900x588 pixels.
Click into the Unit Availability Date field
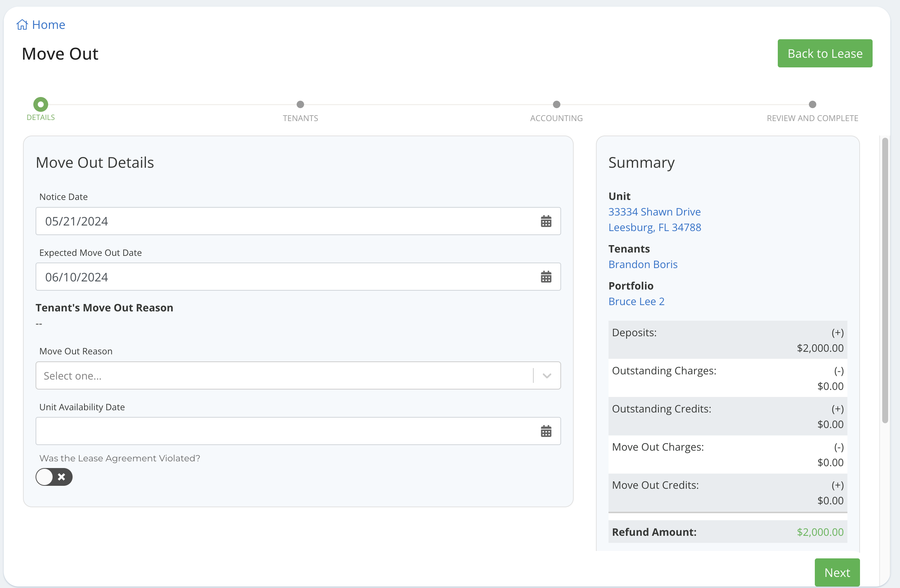(x=284, y=431)
